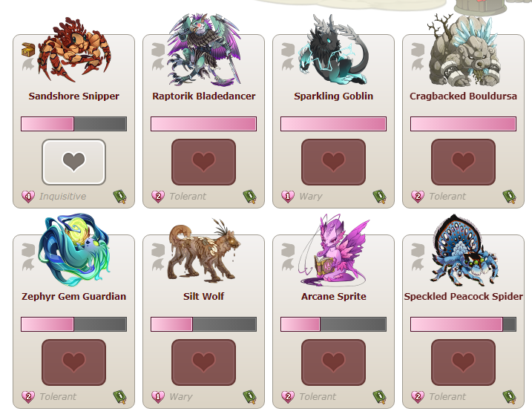Click the dark heart button under Zephyr Gem Guardian
Image resolution: width=532 pixels, height=417 pixels.
pyautogui.click(x=73, y=362)
